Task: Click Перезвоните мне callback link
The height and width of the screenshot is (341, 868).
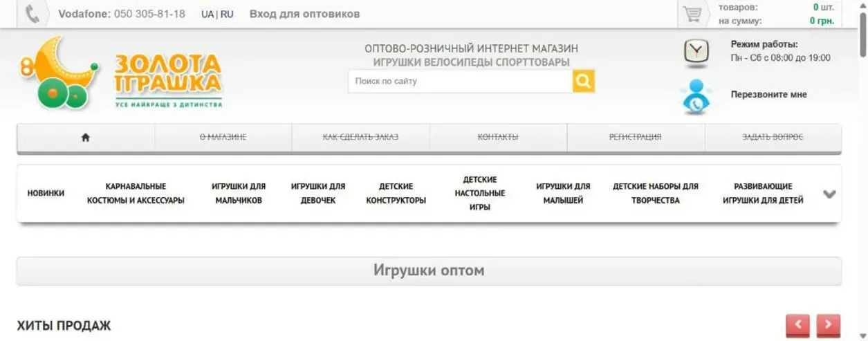Action: tap(768, 95)
